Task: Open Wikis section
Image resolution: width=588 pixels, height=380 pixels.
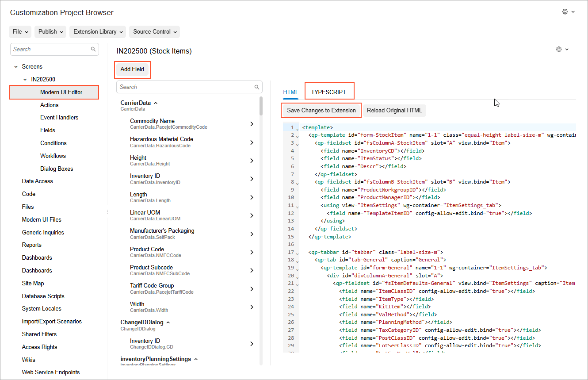Action: pos(29,360)
